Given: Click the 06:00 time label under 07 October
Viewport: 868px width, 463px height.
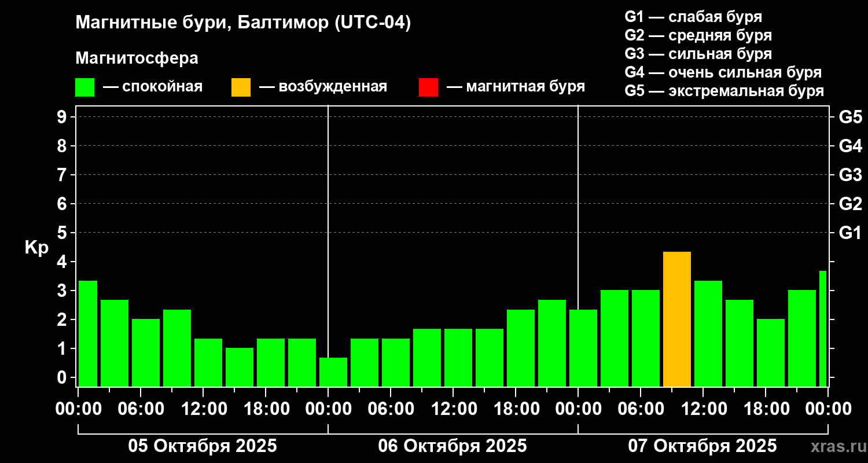Looking at the screenshot, I should 641,409.
